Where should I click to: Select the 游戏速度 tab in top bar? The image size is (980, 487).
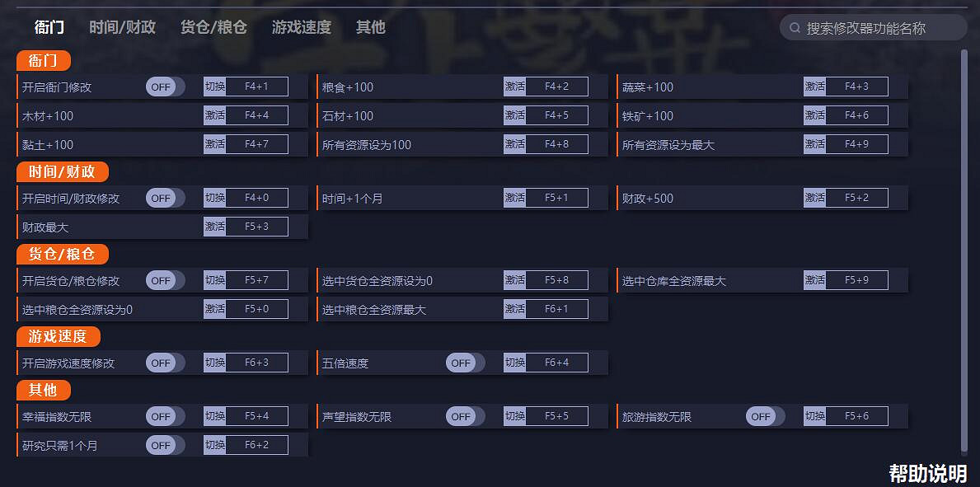(301, 27)
